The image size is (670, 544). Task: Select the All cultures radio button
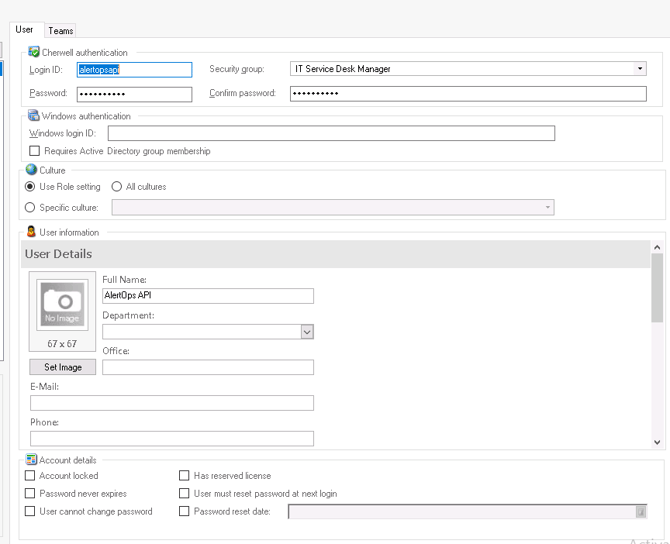click(117, 187)
